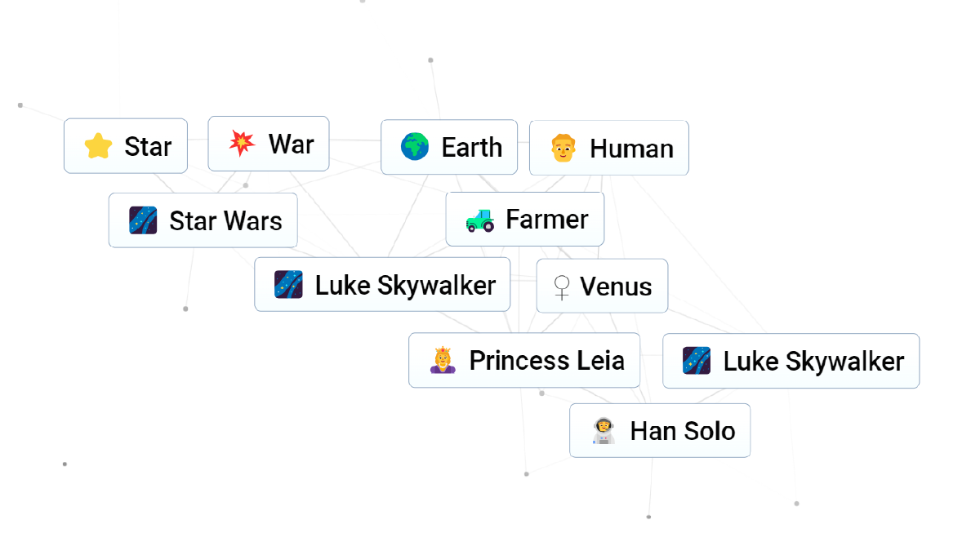
Task: Click the yellow star emoji icon
Action: click(x=98, y=147)
